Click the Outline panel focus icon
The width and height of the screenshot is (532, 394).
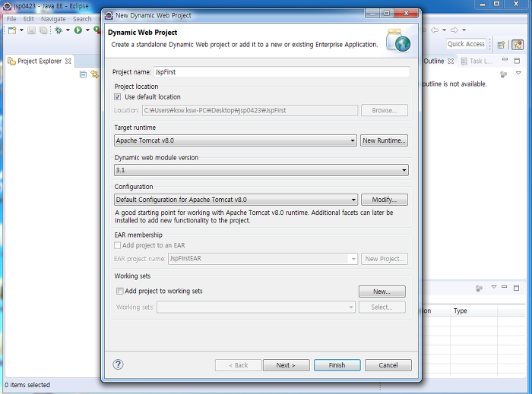[x=503, y=74]
